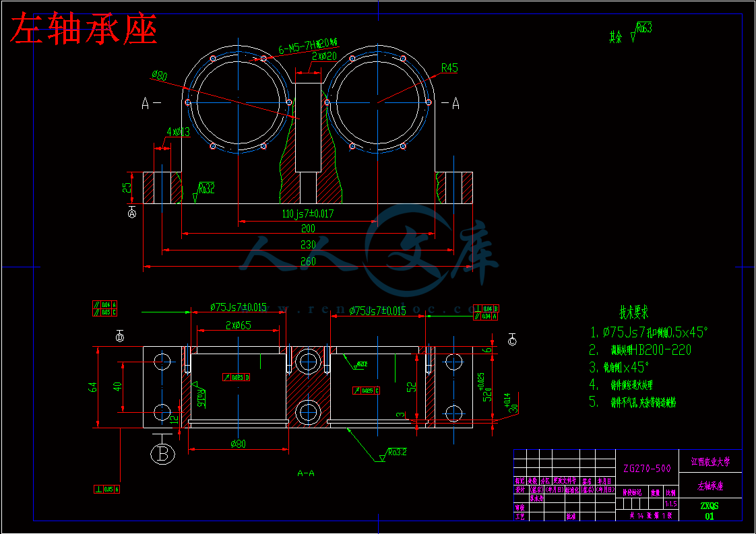Select the A-A section view label
Screen dimensions: 756x534
[306, 473]
